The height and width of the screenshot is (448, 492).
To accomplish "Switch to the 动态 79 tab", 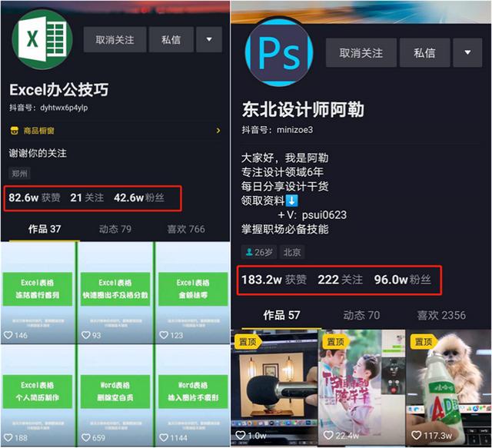I will 115,229.
